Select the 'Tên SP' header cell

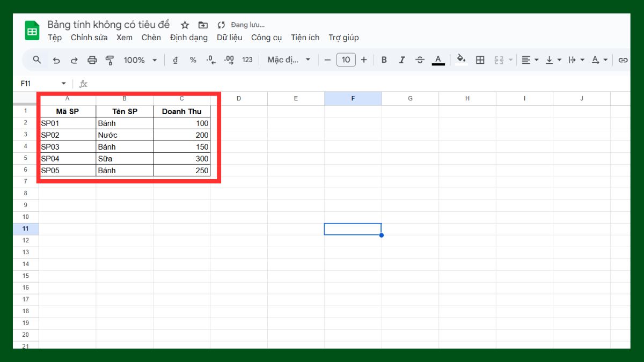pyautogui.click(x=125, y=112)
